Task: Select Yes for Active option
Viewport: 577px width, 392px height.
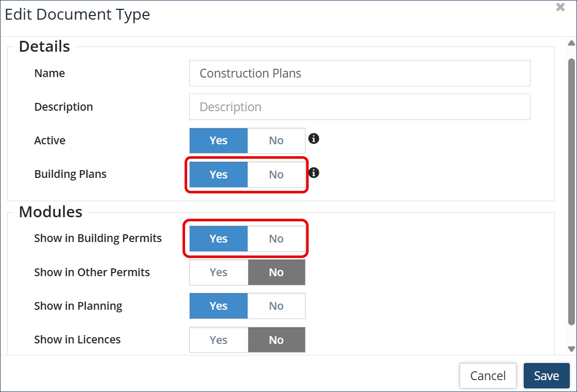Action: [x=219, y=141]
